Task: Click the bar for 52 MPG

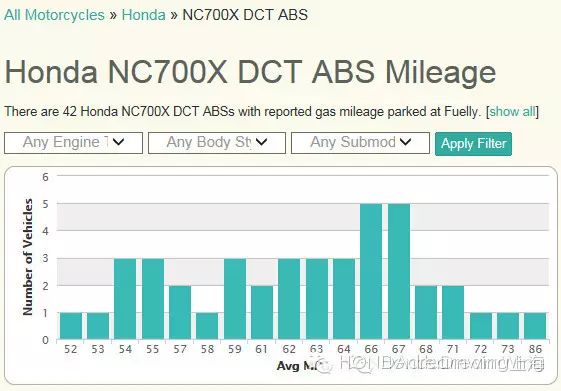Action: coord(71,326)
